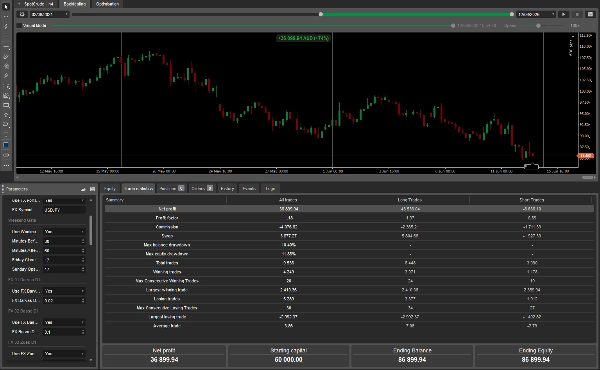Start backtest with the play button
Viewport: 600px width, 370px height.
(x=563, y=14)
